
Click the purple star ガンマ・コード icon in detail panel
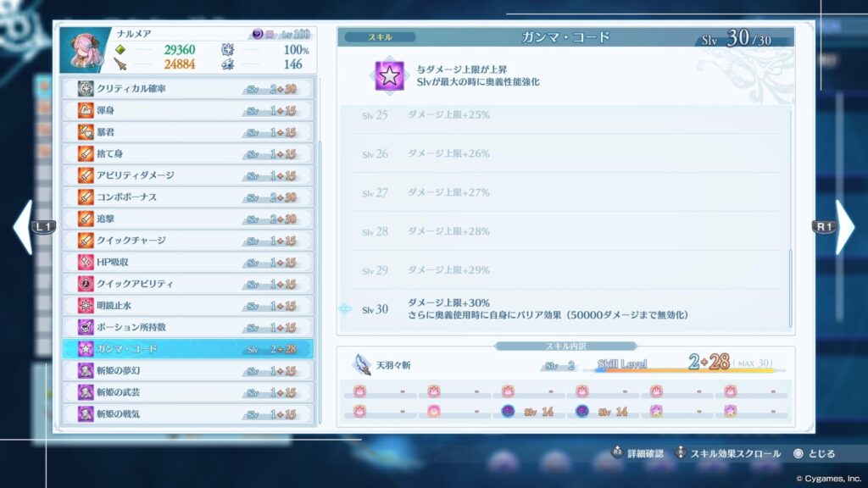click(391, 75)
